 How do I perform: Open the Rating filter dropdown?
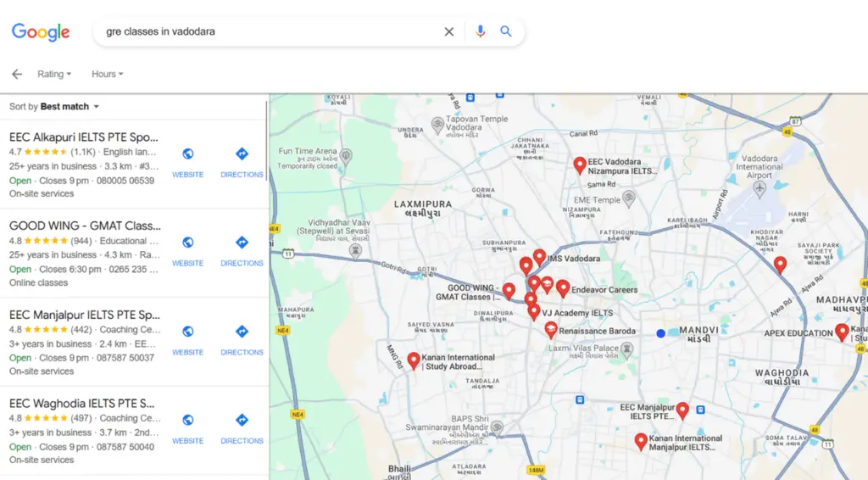point(54,74)
